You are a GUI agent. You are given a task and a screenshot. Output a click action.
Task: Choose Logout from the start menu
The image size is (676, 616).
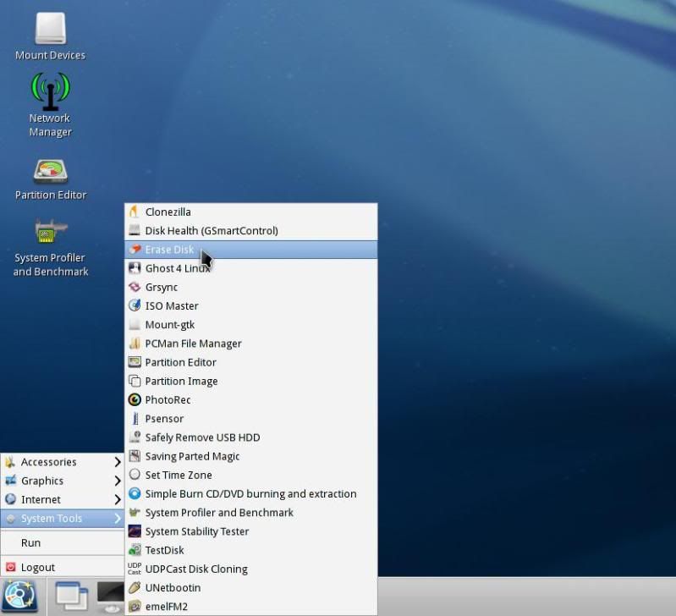(63, 567)
